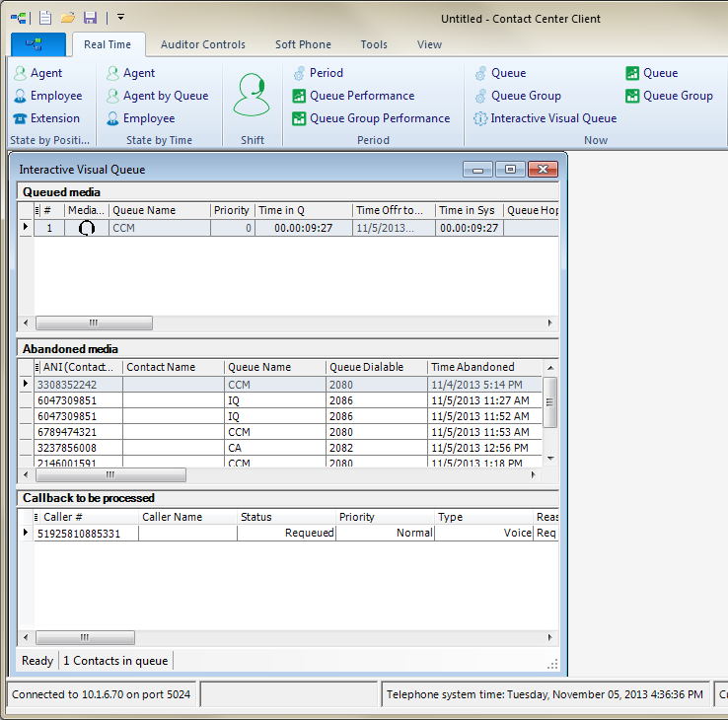Expand the quick access toolbar customize dropdown
The width and height of the screenshot is (728, 720).
coord(120,18)
